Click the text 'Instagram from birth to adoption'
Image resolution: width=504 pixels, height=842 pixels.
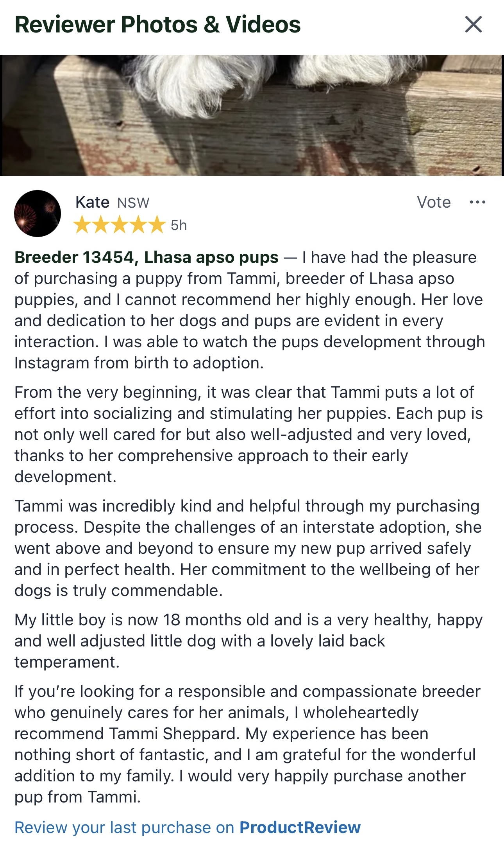[139, 363]
